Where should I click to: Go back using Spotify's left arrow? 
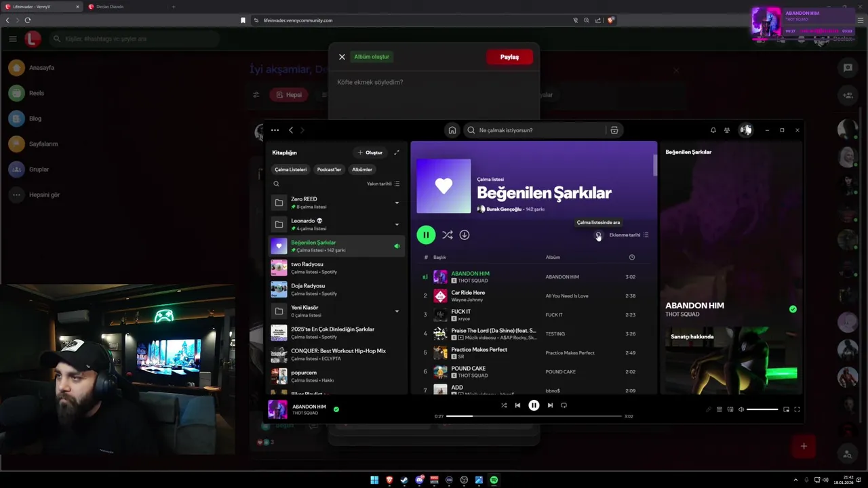click(291, 130)
